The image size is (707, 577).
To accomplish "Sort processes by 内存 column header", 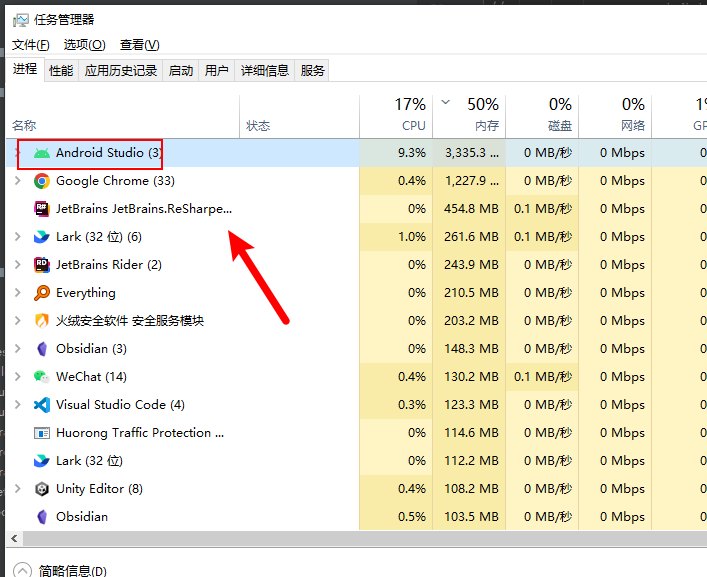I will [x=469, y=117].
